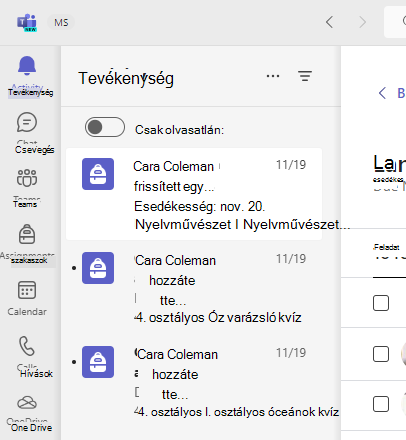Open the Teams icon in the sidebar
The height and width of the screenshot is (440, 406).
pos(27,178)
